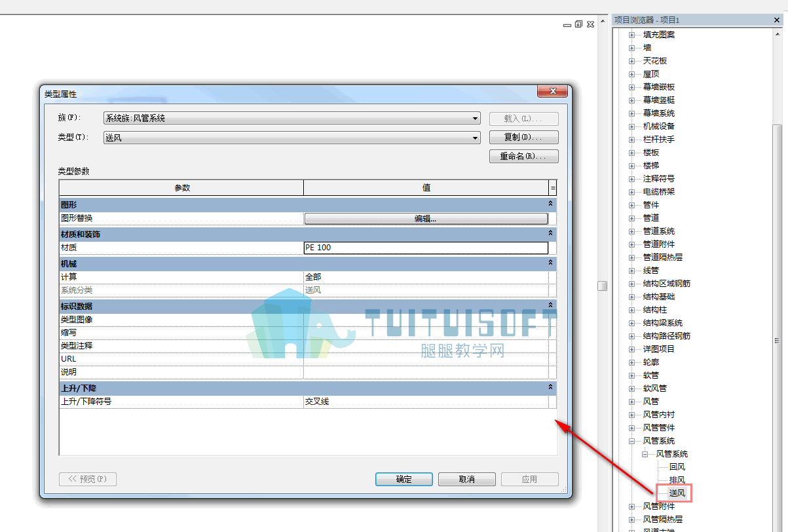Click 编辑... for 图形替换
The width and height of the screenshot is (788, 532).
pyautogui.click(x=426, y=219)
